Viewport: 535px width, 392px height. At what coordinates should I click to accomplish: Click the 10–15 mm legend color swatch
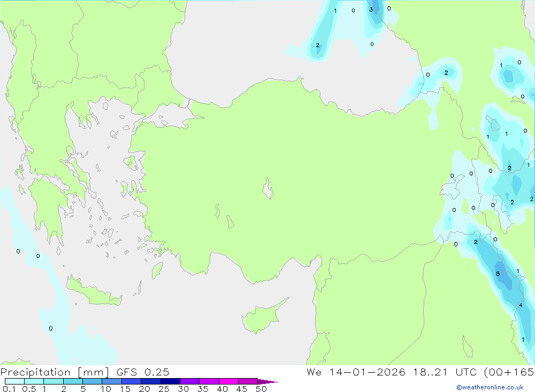pos(112,381)
